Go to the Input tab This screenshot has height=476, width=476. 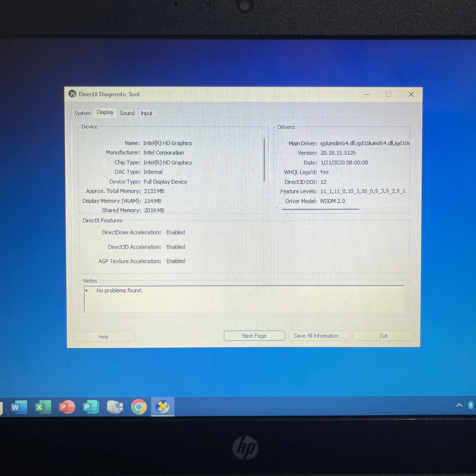(x=147, y=113)
